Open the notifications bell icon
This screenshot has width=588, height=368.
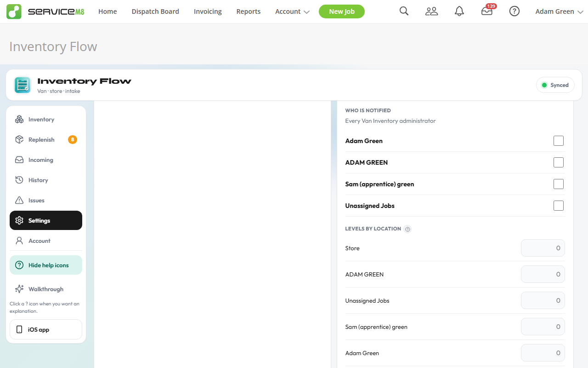click(459, 11)
